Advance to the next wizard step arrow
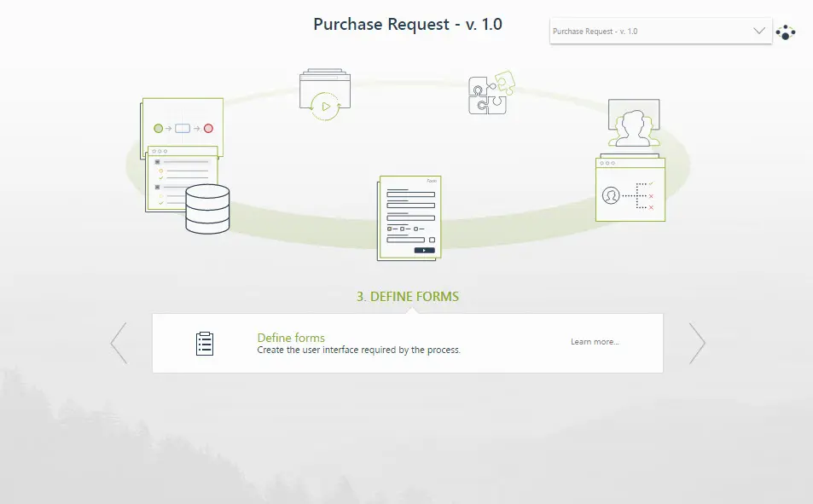Image resolution: width=813 pixels, height=504 pixels. (697, 343)
